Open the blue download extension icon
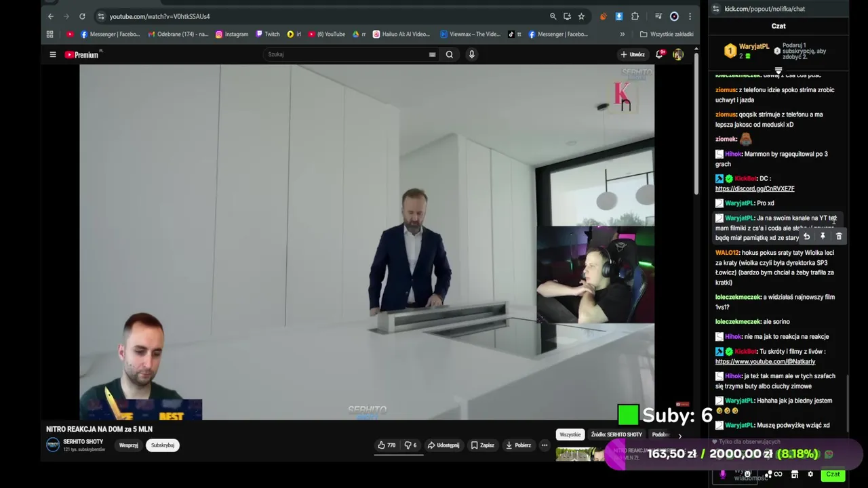This screenshot has width=868, height=488. coord(619,16)
